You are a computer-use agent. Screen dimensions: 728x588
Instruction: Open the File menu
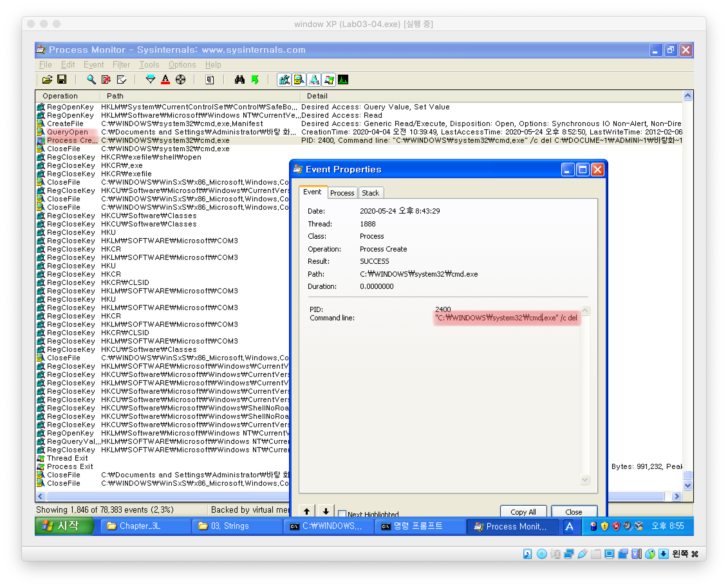(x=45, y=65)
